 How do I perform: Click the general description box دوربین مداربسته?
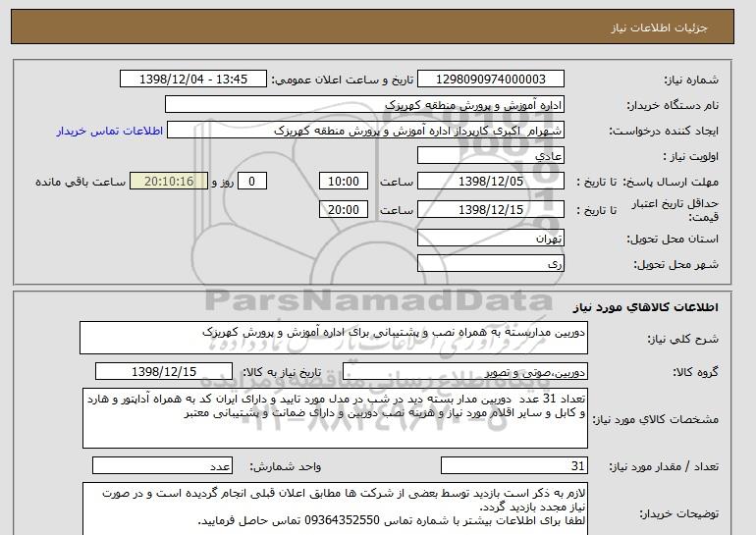(x=334, y=338)
